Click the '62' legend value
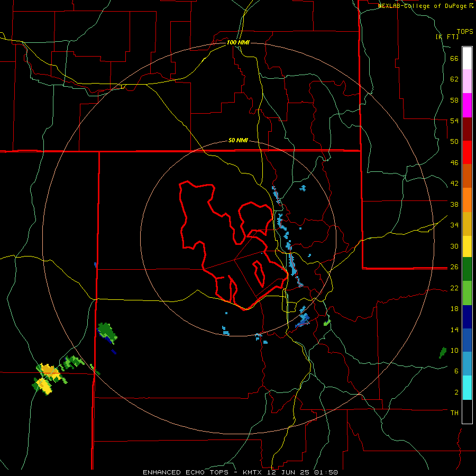Screen dimensions: 476x476 454,79
